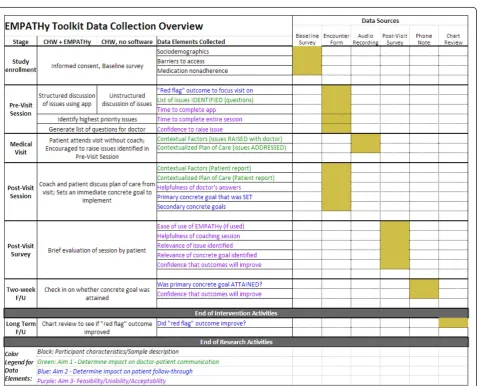Click Unstructured discussion of issues cell
The image size is (478, 386).
point(127,100)
